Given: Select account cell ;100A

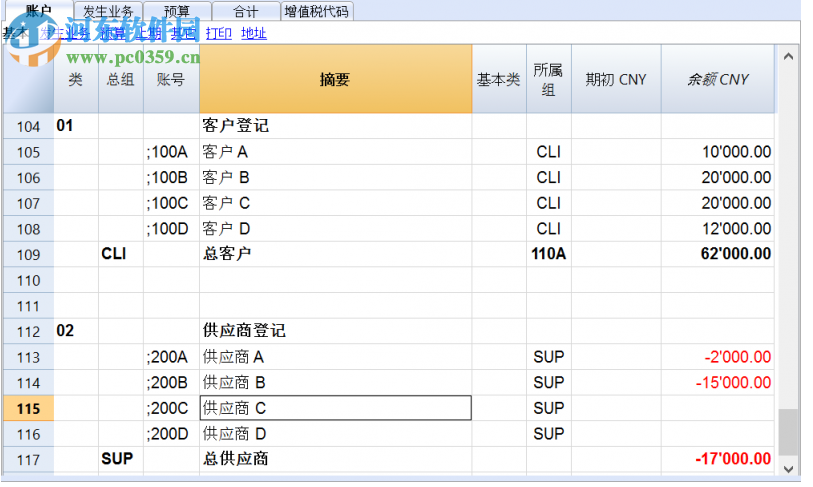Looking at the screenshot, I should [171, 152].
